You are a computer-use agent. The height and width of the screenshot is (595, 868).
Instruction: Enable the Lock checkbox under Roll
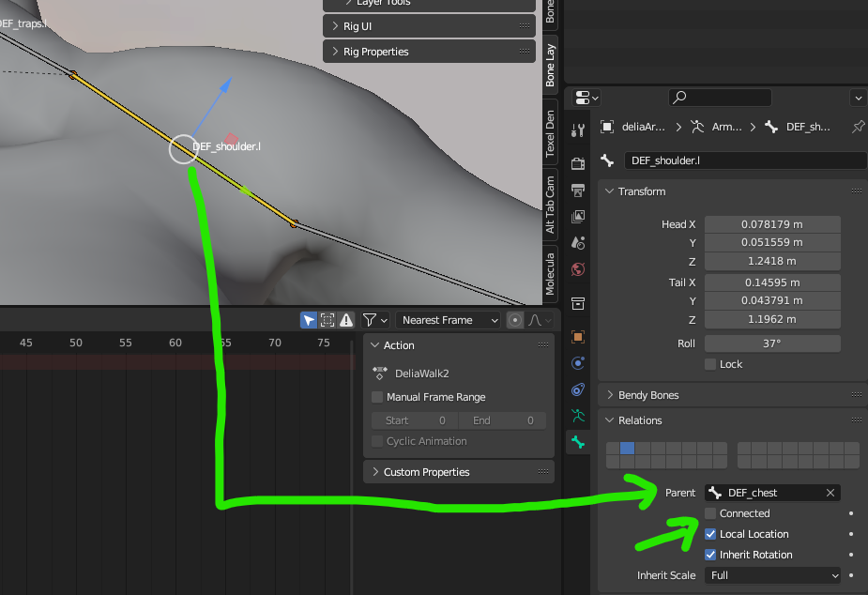click(710, 364)
